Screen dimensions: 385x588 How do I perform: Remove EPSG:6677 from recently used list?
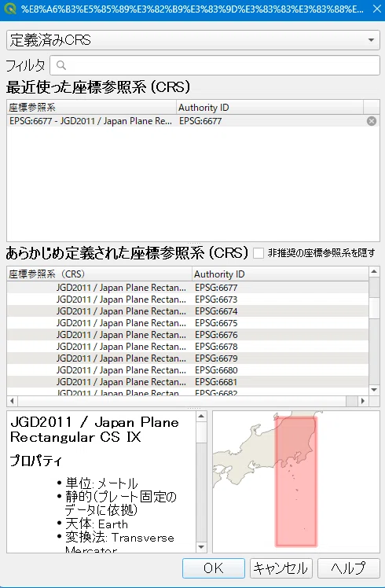pyautogui.click(x=372, y=121)
